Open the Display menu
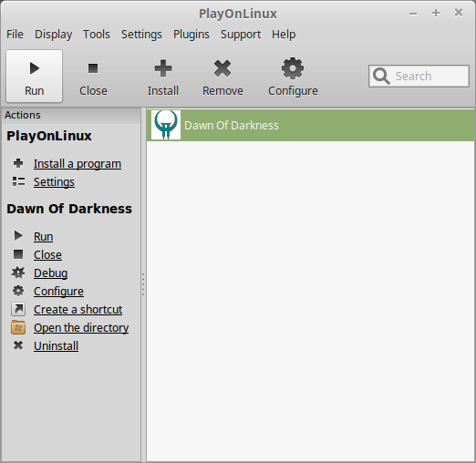The image size is (476, 463). pyautogui.click(x=53, y=35)
